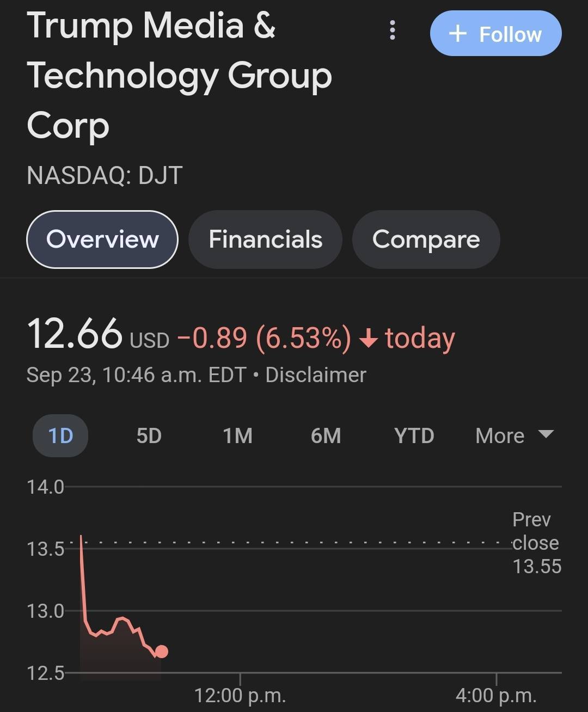Open the Overview tab
Viewport: 588px width, 712px height.
tap(102, 240)
